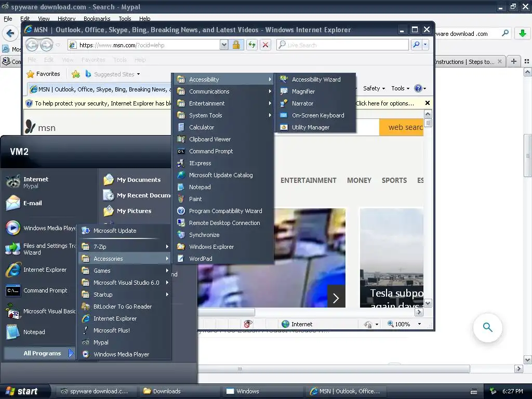Click the IE refresh button
The width and height of the screenshot is (532, 399).
pos(252,45)
